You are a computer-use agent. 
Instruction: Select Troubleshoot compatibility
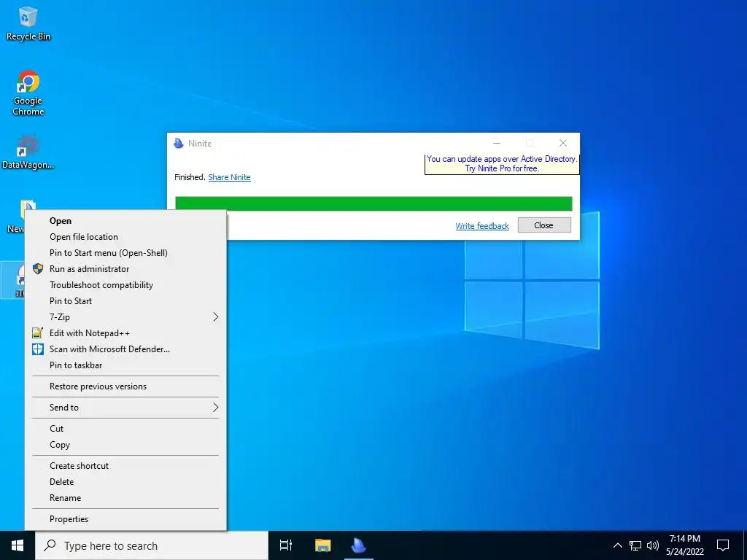tap(125, 285)
